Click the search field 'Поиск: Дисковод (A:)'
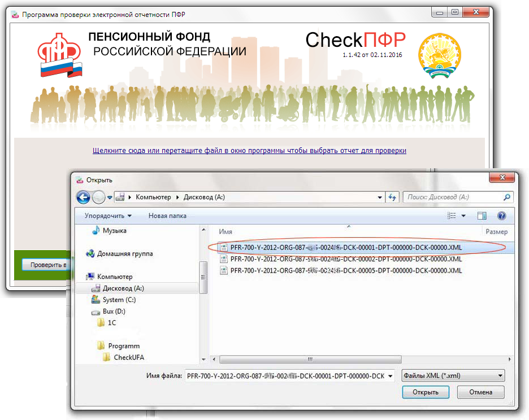The height and width of the screenshot is (420, 529). [x=458, y=197]
